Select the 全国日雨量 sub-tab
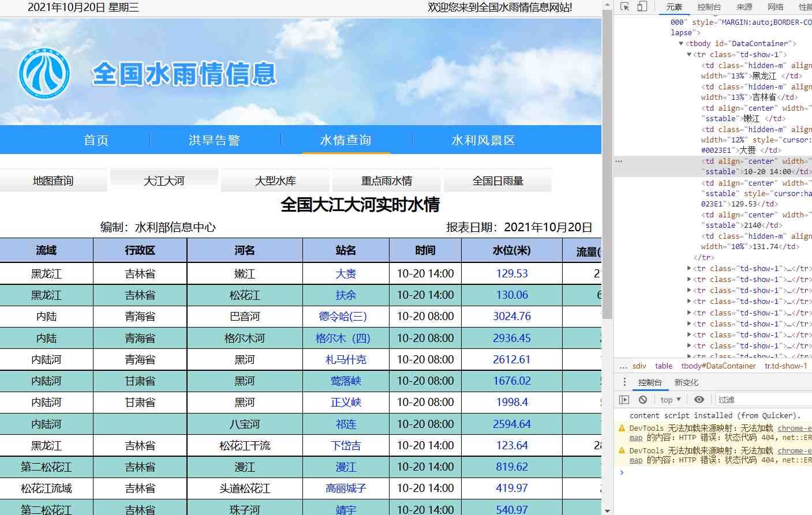812x515 pixels. (x=497, y=181)
